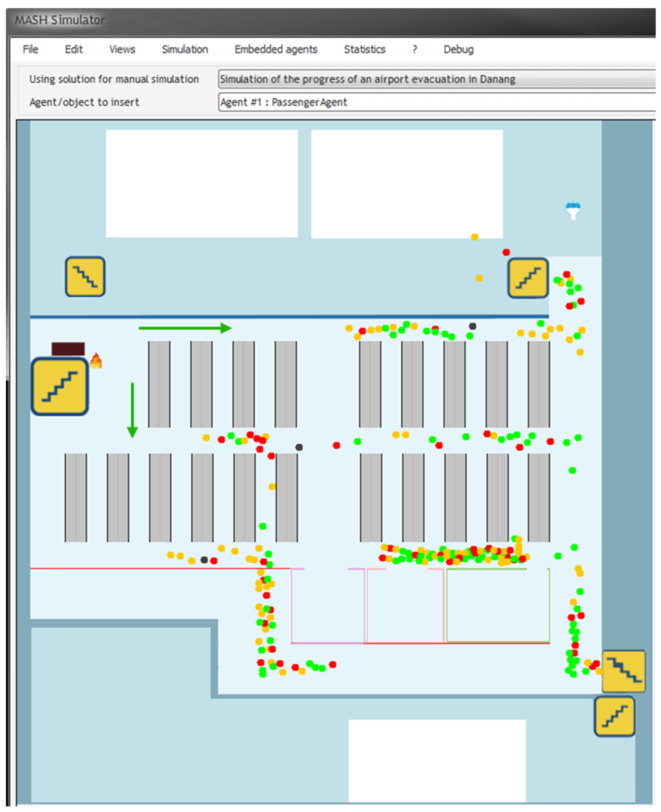
Task: Open the Simulation menu
Action: click(185, 49)
